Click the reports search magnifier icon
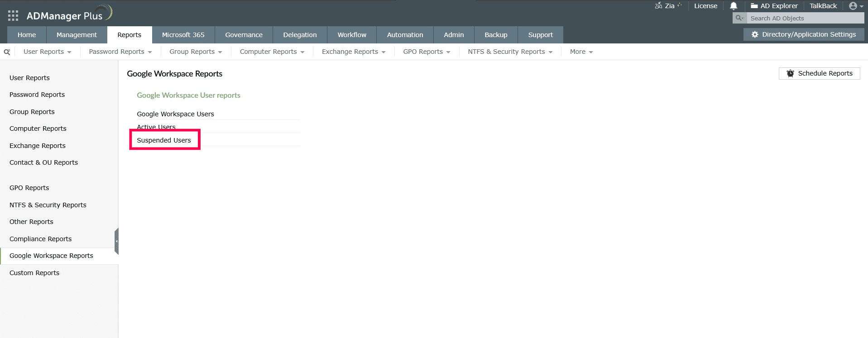The width and height of the screenshot is (868, 338). pyautogui.click(x=7, y=52)
